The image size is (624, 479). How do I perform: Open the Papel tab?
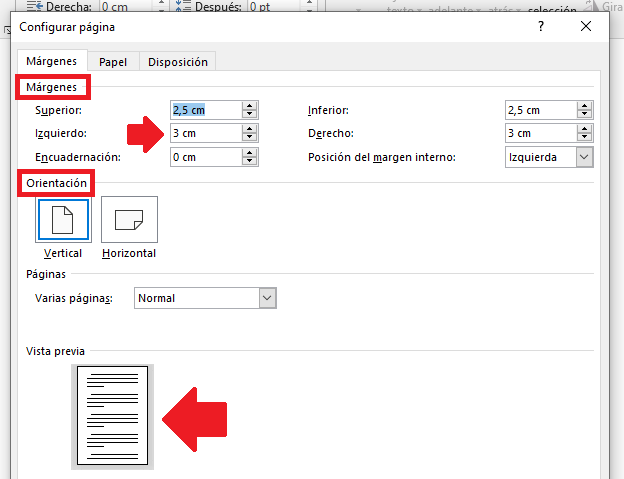pos(113,62)
